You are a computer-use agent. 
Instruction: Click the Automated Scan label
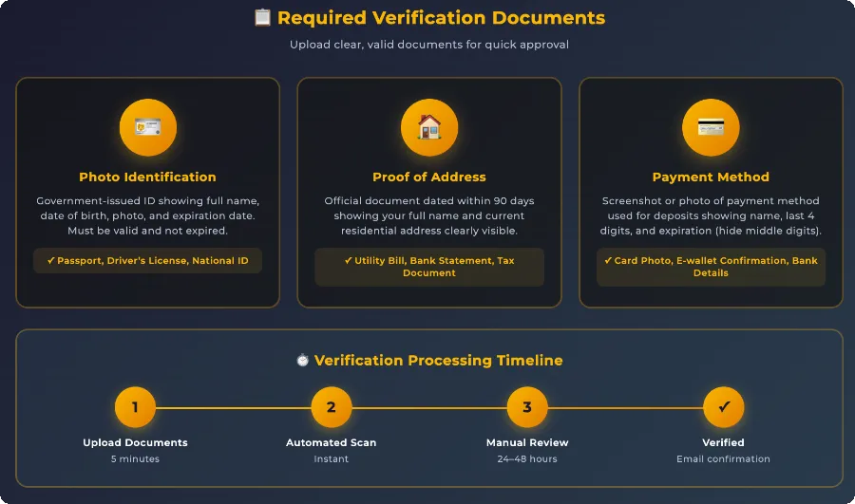(x=331, y=442)
